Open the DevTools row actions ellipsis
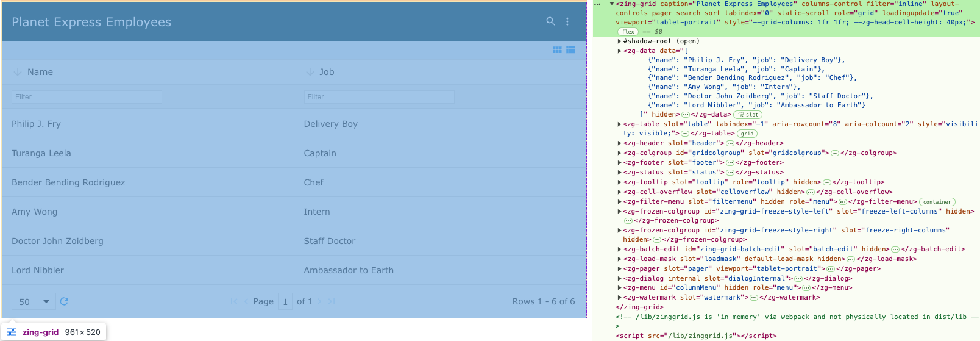The width and height of the screenshot is (980, 341). [x=598, y=4]
